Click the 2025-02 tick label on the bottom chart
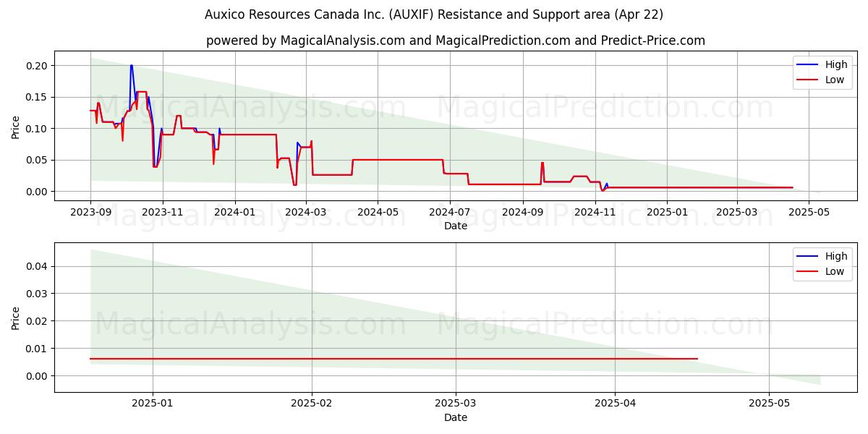Viewport: 868px width, 434px height. pos(312,404)
